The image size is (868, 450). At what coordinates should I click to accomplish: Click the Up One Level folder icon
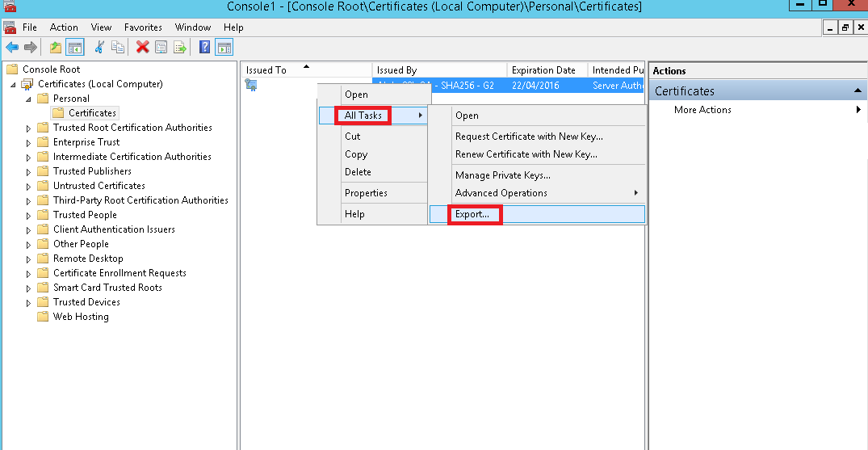pos(55,47)
